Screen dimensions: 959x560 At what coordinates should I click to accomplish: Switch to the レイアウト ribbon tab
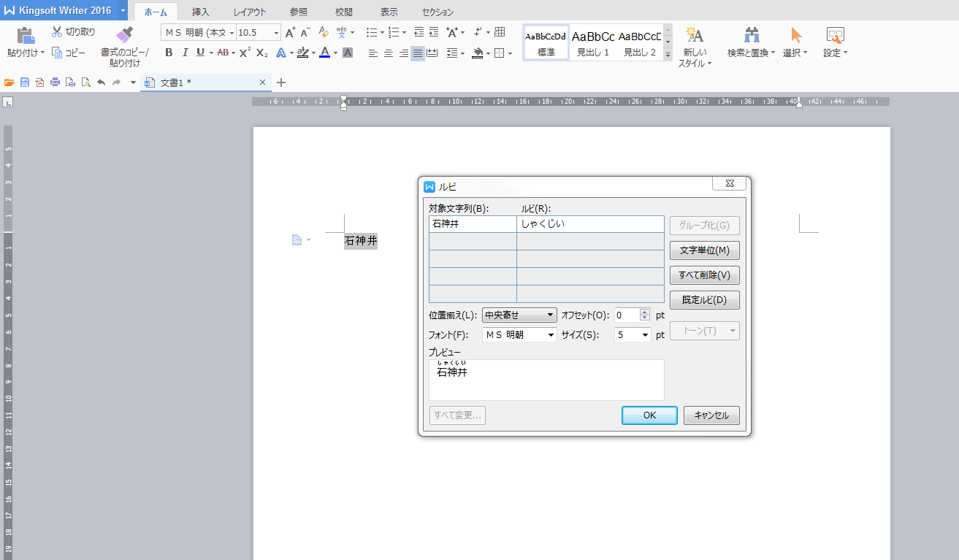(250, 12)
